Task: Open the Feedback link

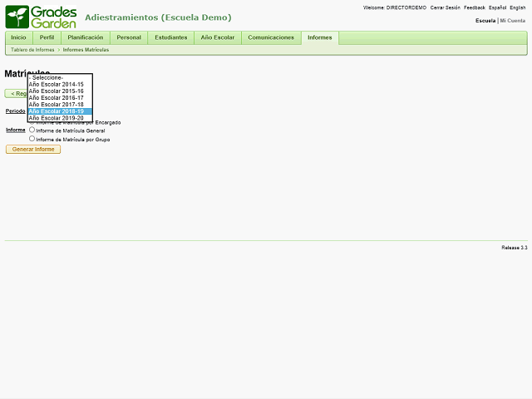Action: tap(475, 7)
